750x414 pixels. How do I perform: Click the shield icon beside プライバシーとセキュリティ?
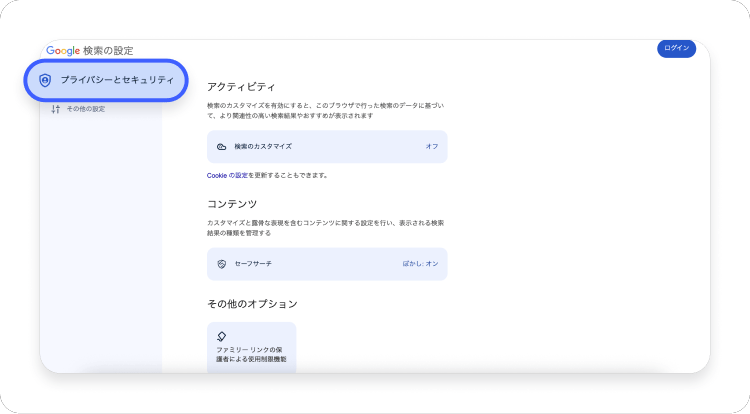[x=45, y=80]
